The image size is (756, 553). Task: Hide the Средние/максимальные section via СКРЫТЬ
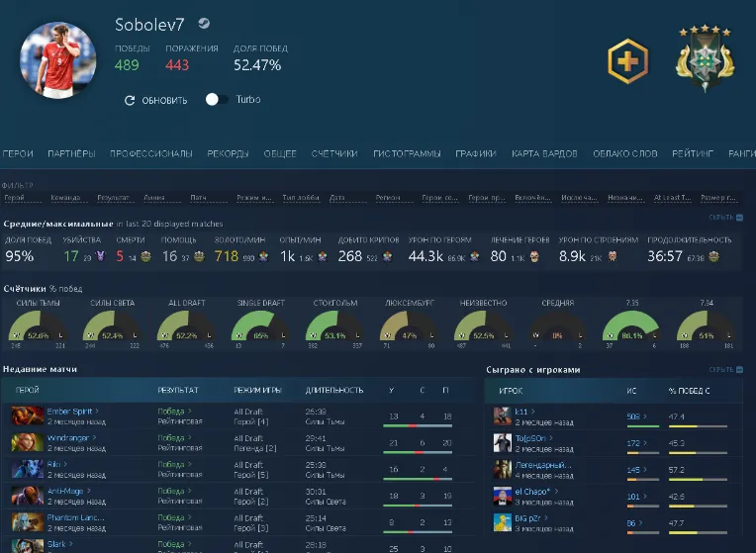pyautogui.click(x=725, y=218)
